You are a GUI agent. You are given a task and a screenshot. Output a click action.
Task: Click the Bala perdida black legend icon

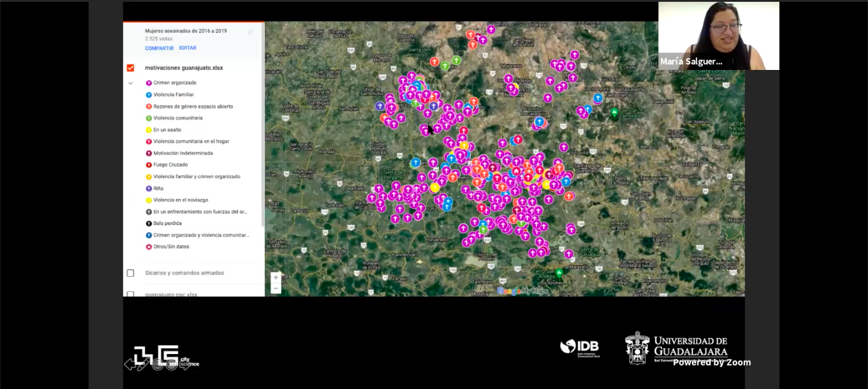click(x=149, y=224)
